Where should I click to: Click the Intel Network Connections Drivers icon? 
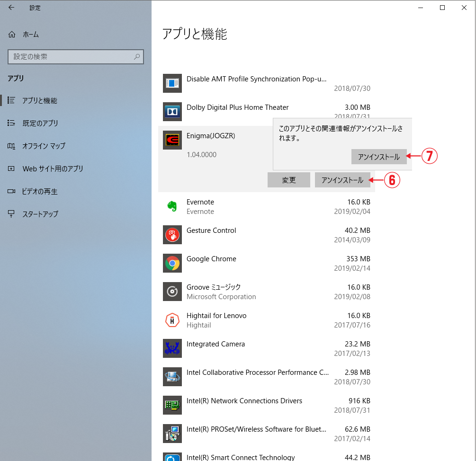[x=172, y=405]
